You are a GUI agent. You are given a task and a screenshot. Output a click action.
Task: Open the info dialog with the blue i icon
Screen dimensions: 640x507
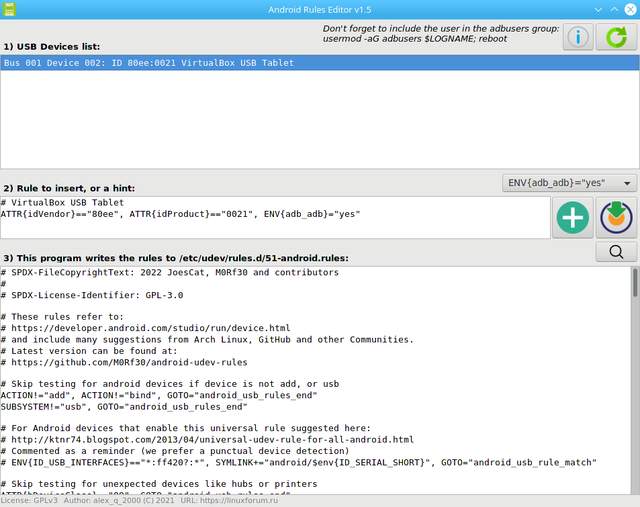coord(578,37)
